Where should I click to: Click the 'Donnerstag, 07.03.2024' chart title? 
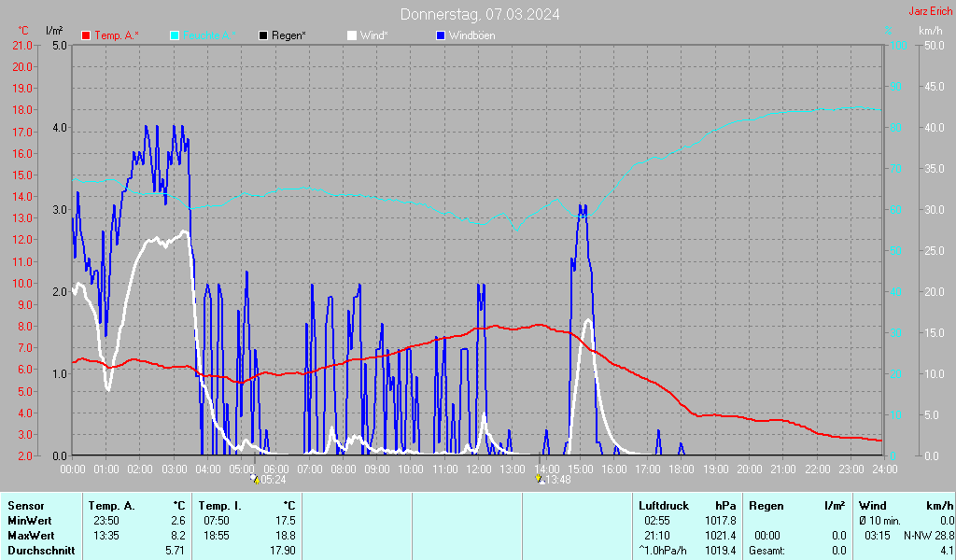tap(481, 14)
